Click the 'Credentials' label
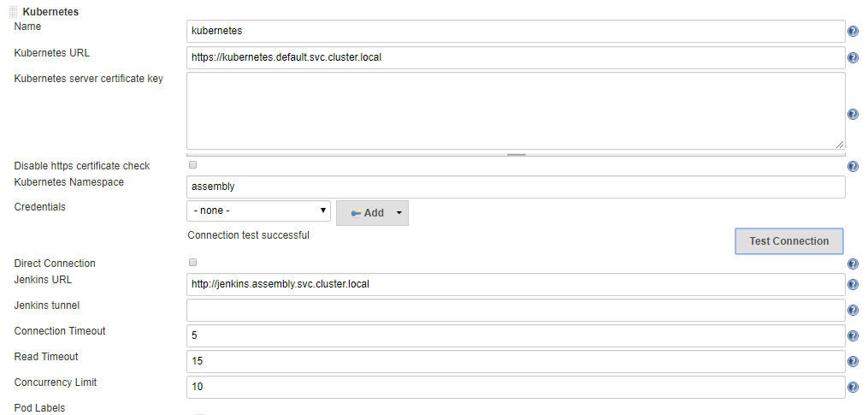Image resolution: width=868 pixels, height=415 pixels. click(40, 207)
